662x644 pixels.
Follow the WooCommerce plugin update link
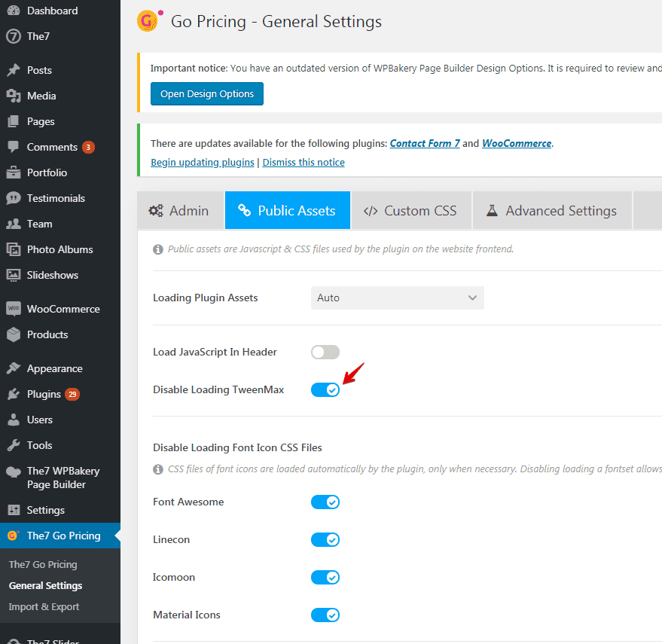(517, 144)
